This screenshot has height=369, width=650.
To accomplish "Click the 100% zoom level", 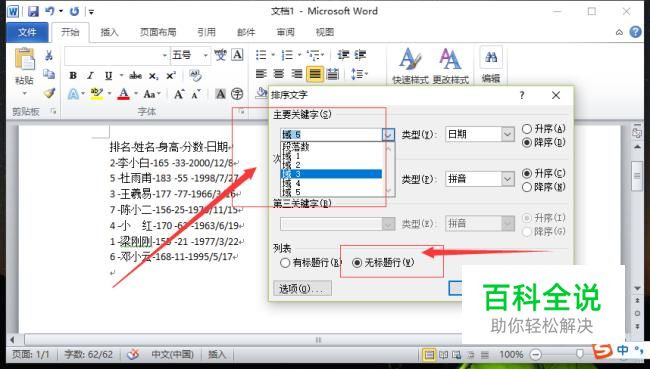I will (511, 354).
